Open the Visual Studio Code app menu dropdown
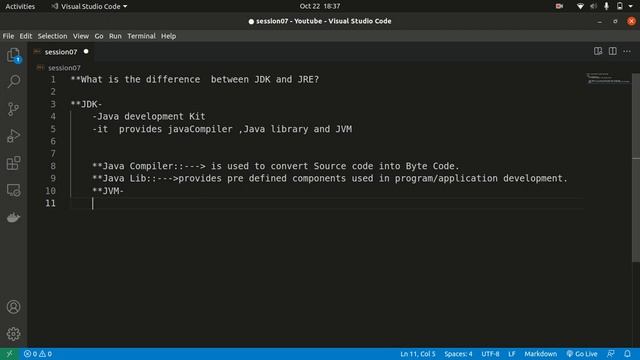This screenshot has height=360, width=640. [89, 6]
